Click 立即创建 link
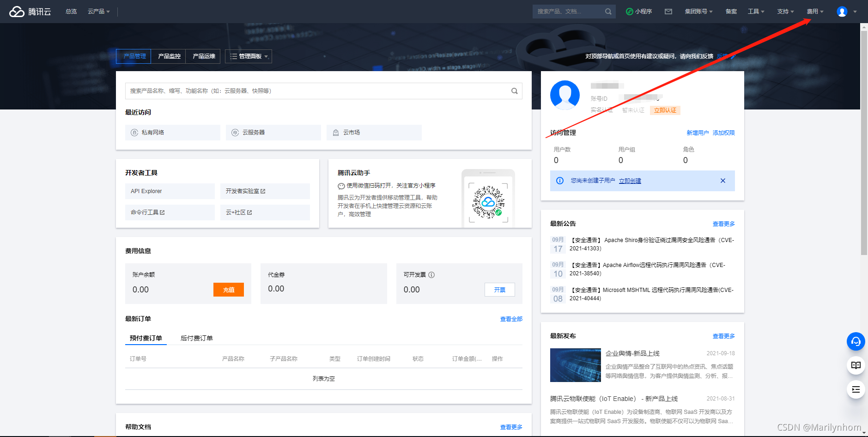This screenshot has width=868, height=437. click(630, 181)
